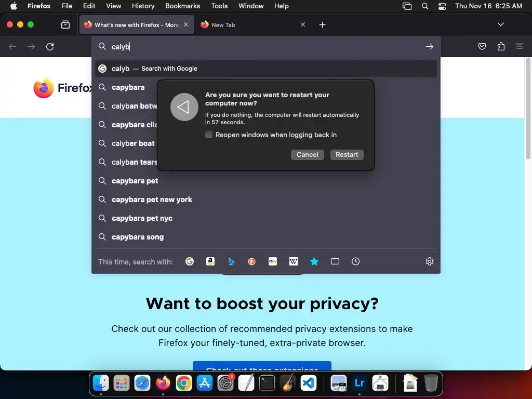Click the page vertical scrollbar thumb
The image size is (532, 399).
click(x=528, y=109)
